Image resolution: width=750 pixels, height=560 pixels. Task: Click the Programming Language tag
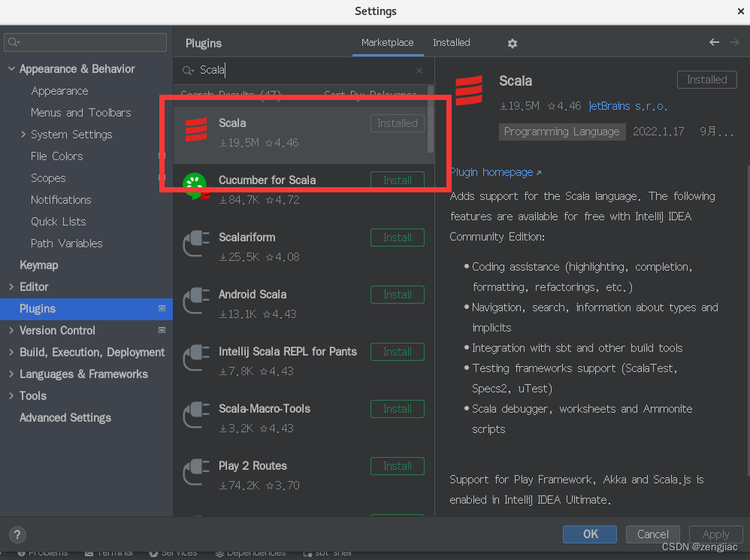[562, 132]
